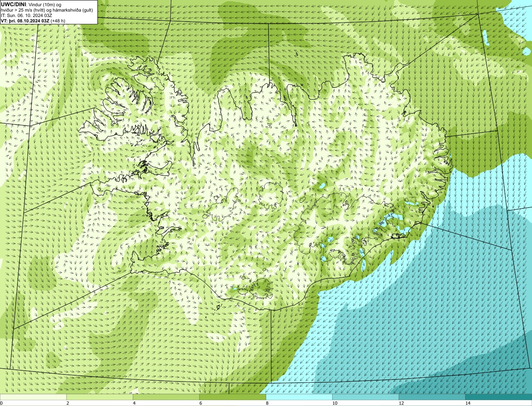Click the palest 0–2 m/s legend color segment

click(x=33, y=397)
